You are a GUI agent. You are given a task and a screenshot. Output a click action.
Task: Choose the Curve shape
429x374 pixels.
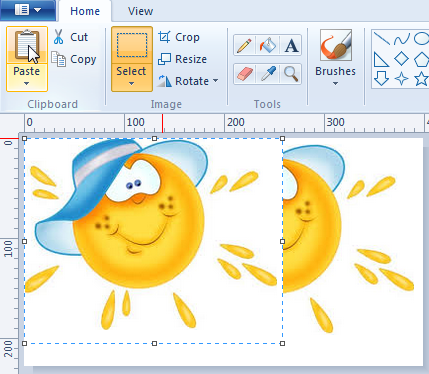[x=402, y=39]
